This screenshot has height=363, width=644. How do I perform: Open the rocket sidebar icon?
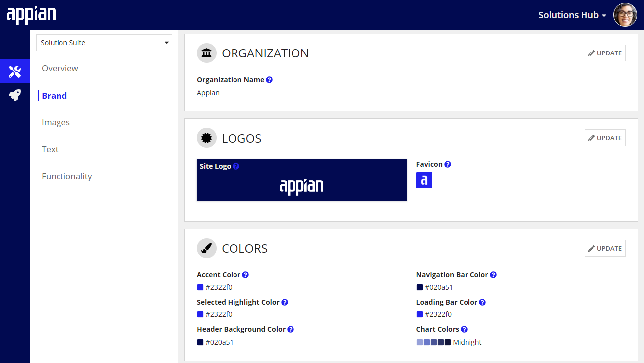coord(15,95)
